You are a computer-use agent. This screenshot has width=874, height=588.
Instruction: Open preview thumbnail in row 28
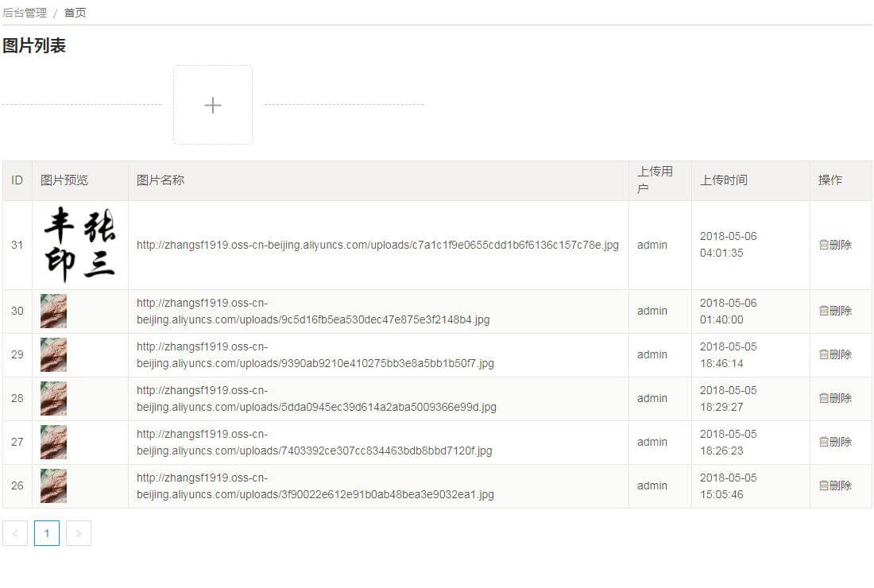tap(53, 398)
